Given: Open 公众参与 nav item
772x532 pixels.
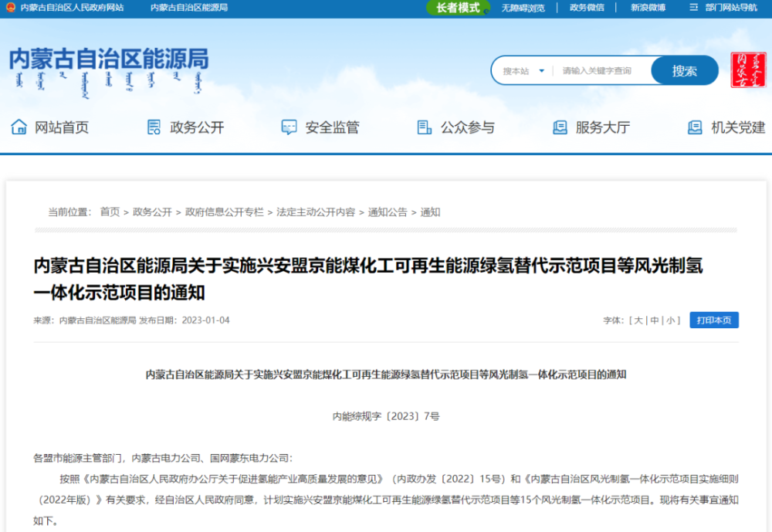Looking at the screenshot, I should click(x=468, y=127).
